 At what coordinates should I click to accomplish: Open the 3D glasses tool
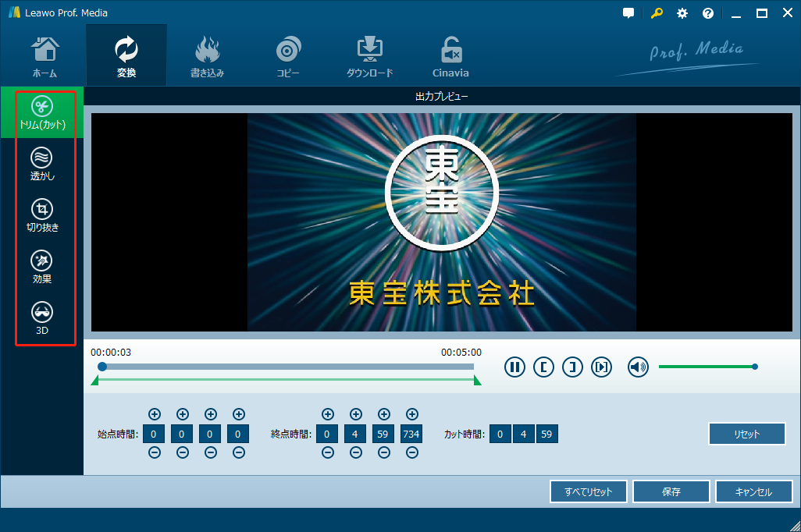(42, 318)
